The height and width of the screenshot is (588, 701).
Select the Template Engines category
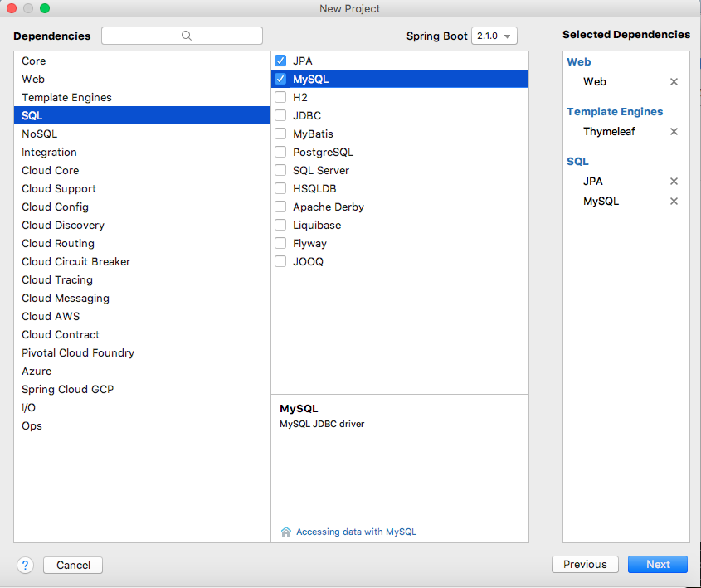click(142, 97)
